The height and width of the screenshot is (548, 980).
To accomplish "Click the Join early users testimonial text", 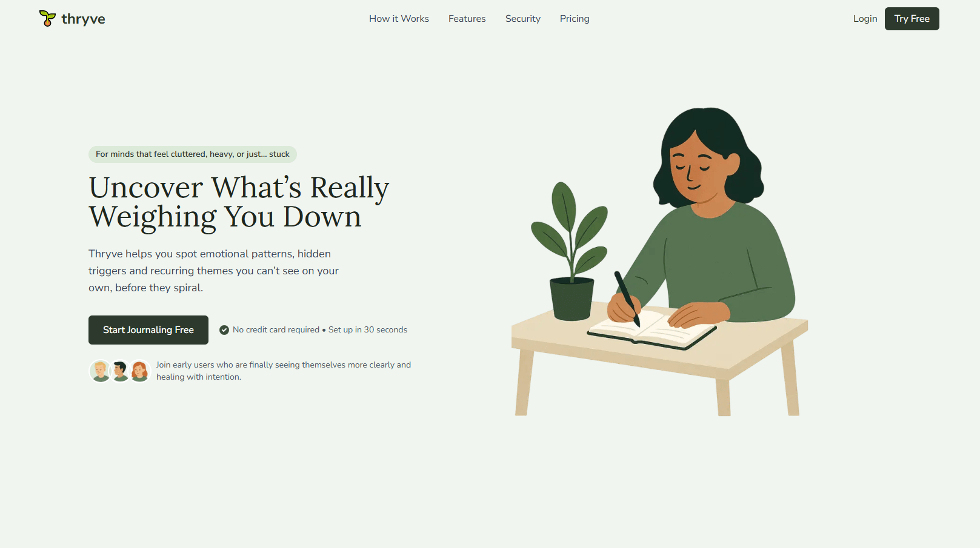I will pyautogui.click(x=284, y=371).
